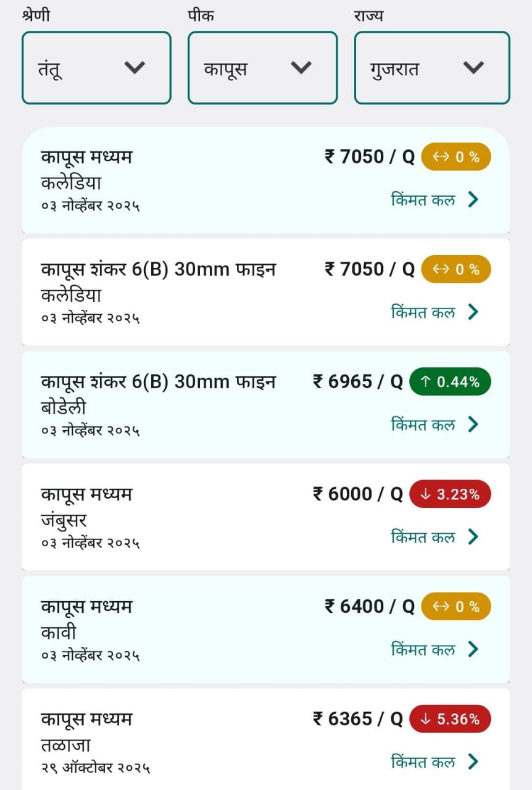The image size is (532, 790).
Task: Open किंमत कल for the first कापूस मध्यम कलेडिया card
Action: (423, 200)
